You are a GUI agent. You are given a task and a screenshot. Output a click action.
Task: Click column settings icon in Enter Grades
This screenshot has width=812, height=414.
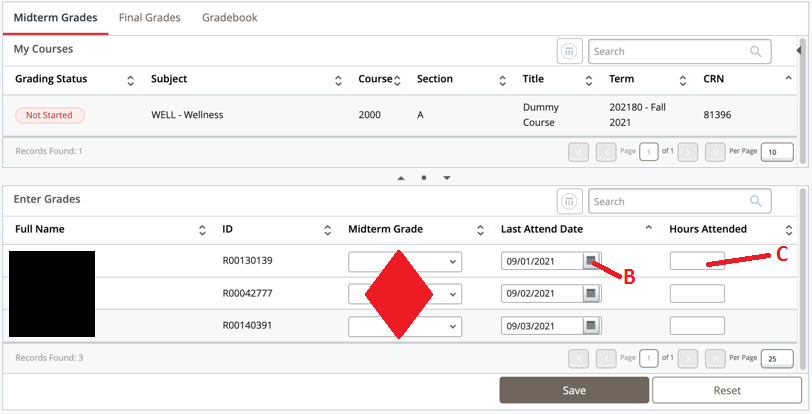568,201
